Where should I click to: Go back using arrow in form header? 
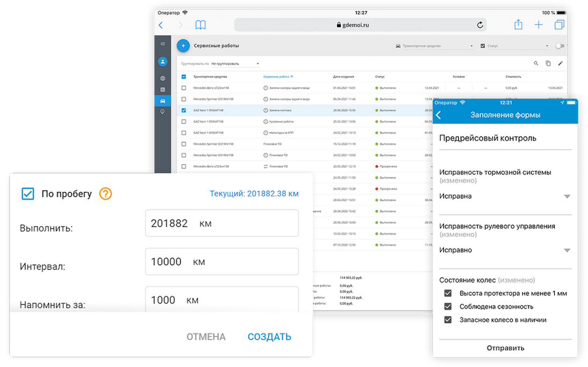439,115
